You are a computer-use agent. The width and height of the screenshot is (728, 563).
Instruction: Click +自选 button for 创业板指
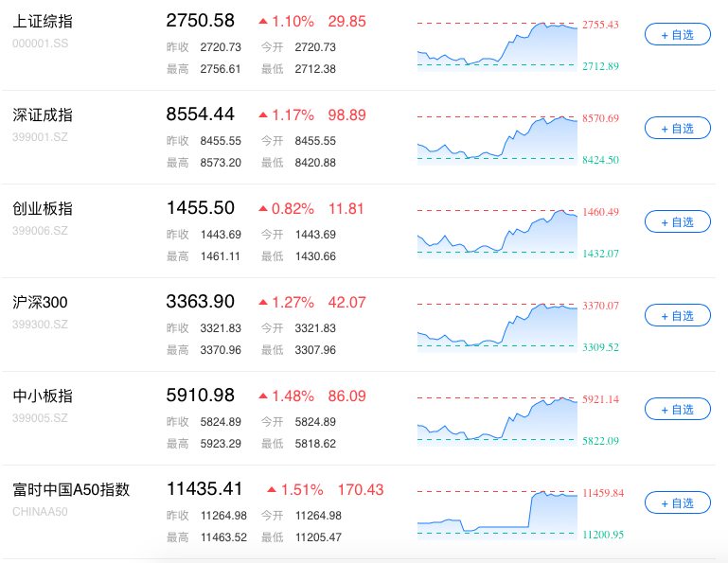678,221
